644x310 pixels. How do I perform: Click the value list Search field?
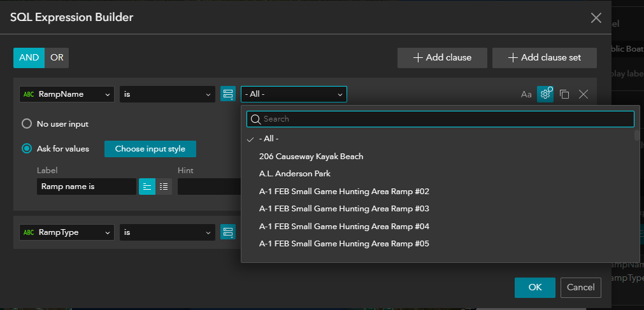pyautogui.click(x=446, y=119)
